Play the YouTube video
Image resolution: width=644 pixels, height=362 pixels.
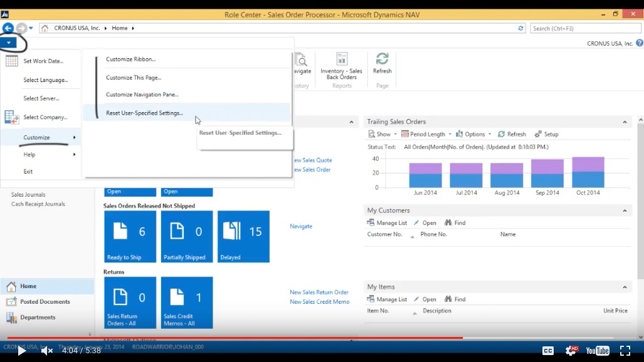coord(22,351)
